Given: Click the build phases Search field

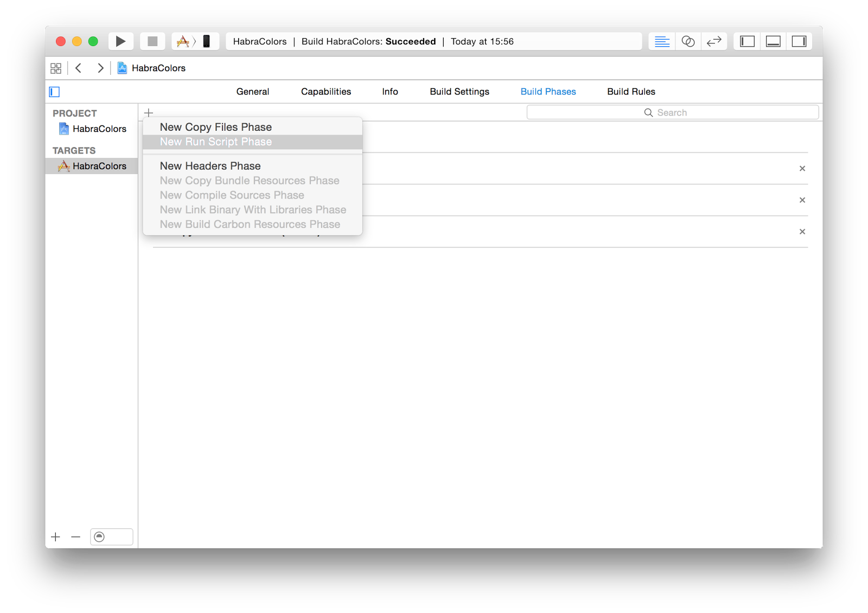Looking at the screenshot, I should tap(673, 112).
